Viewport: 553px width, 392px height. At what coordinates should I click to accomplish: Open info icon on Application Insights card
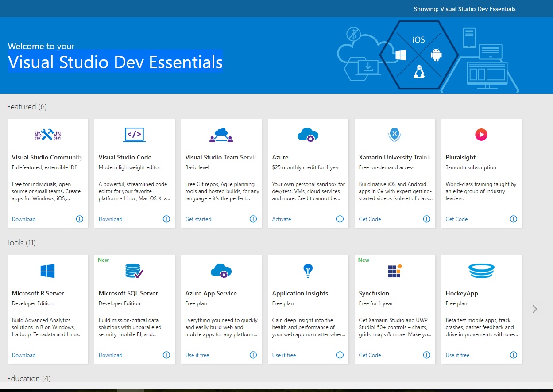(340, 355)
